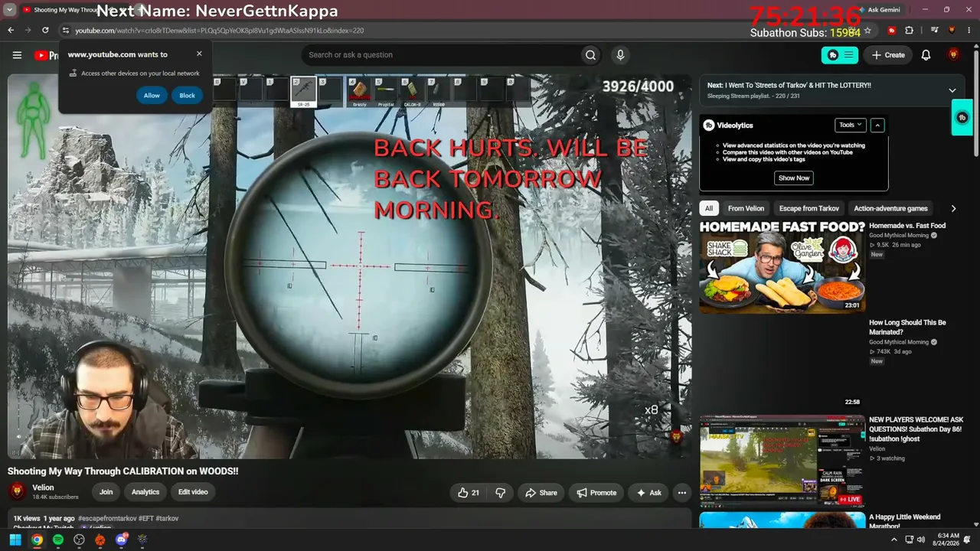The image size is (980, 551).
Task: Open 'How Long Should This Be Marinated?' title
Action: [x=907, y=328]
